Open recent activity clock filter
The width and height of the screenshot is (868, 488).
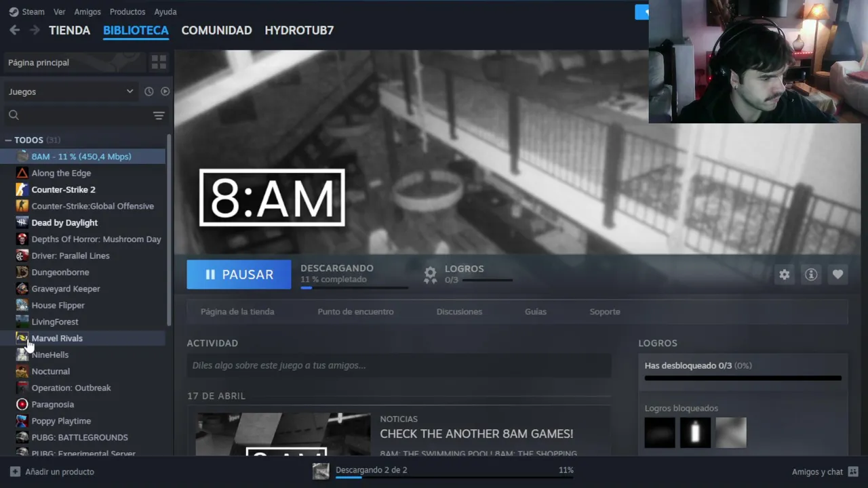149,91
